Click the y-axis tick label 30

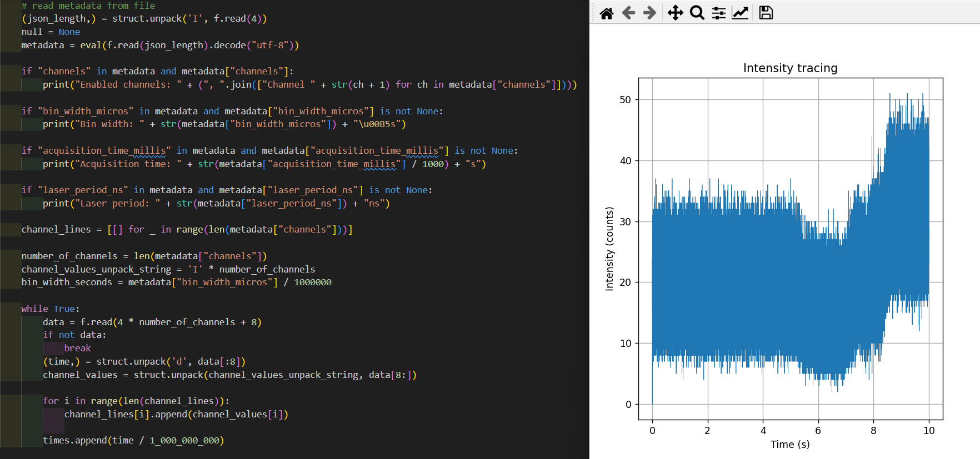[626, 221]
